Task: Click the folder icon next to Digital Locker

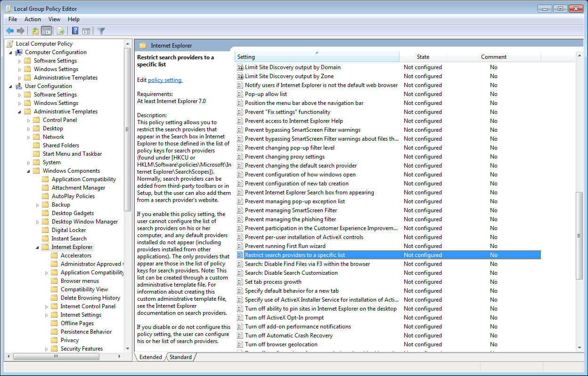Action: point(46,230)
